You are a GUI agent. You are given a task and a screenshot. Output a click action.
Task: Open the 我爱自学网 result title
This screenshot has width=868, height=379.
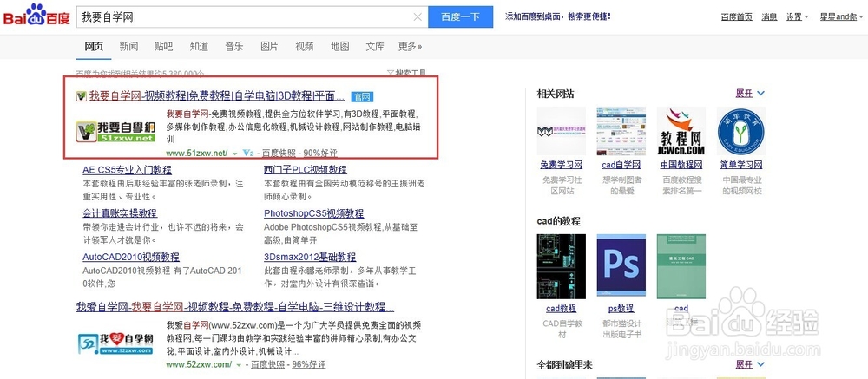(x=235, y=307)
